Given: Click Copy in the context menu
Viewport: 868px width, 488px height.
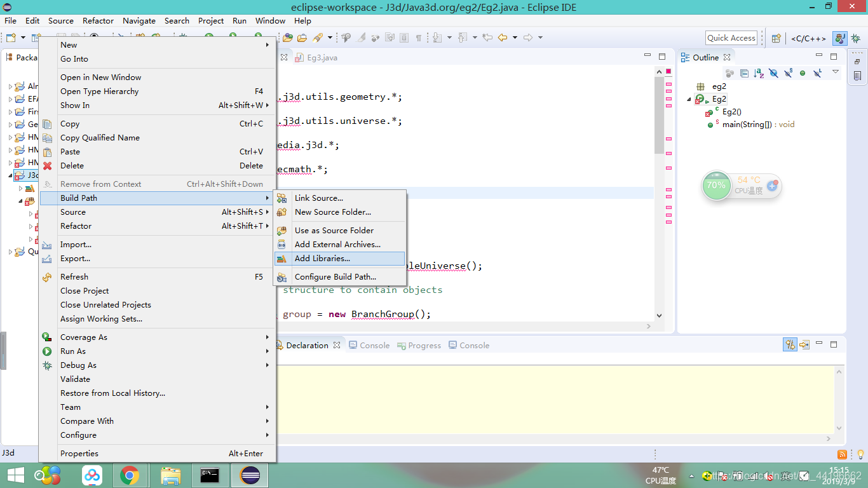Looking at the screenshot, I should (158, 124).
